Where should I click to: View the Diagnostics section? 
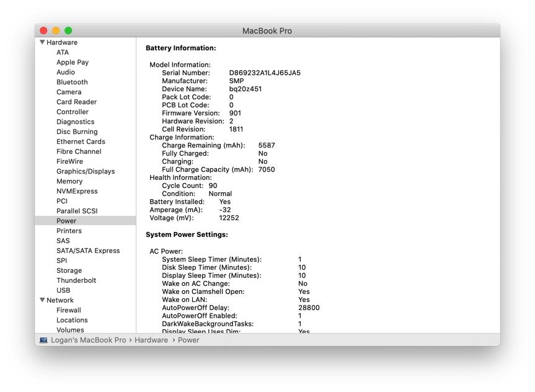tap(76, 122)
